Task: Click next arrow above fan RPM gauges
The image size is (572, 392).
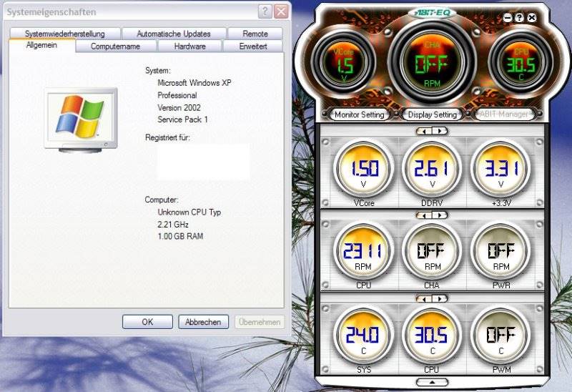Action: click(440, 215)
